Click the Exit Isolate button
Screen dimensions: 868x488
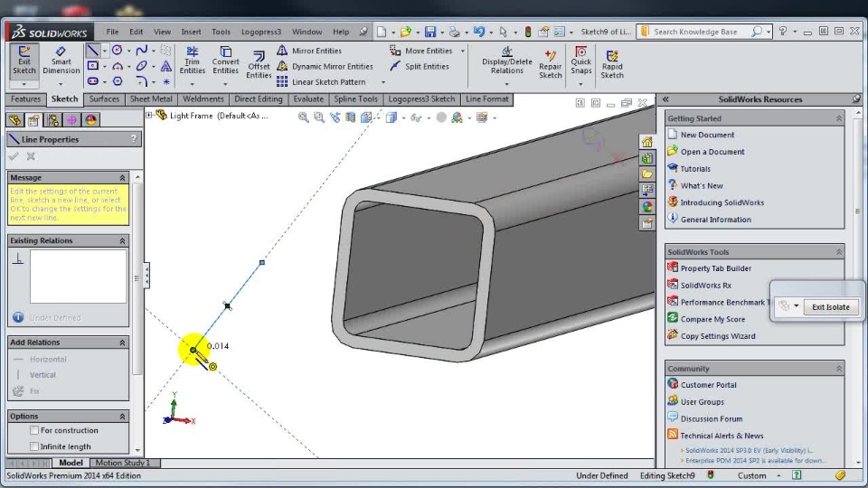[830, 306]
